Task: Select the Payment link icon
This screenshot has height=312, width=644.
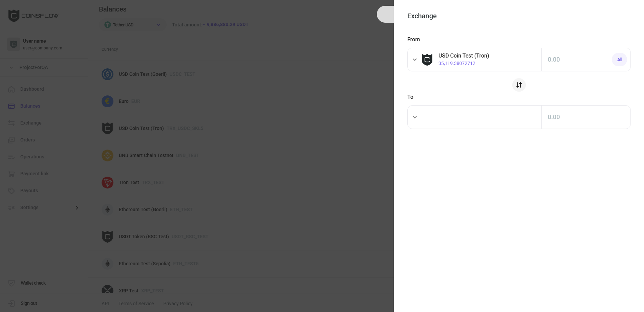Action: click(11, 174)
